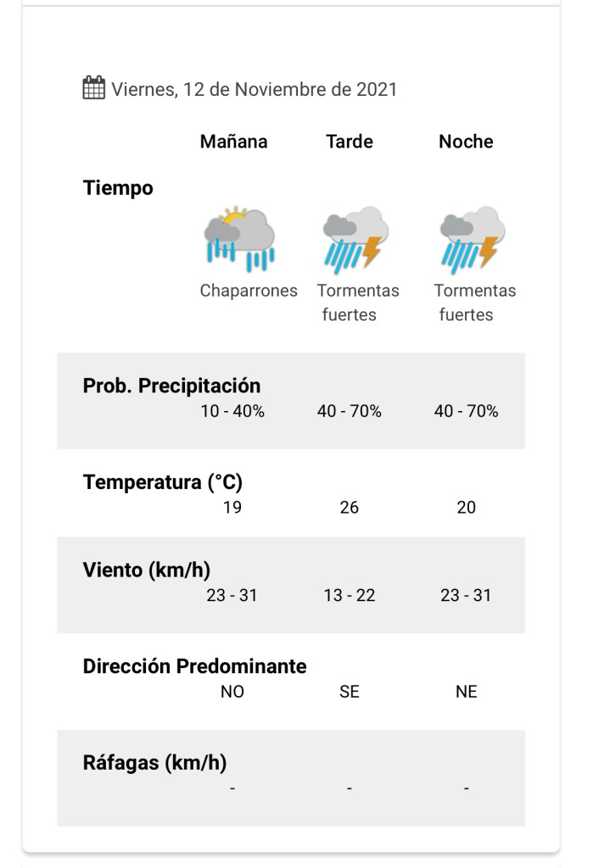Image resolution: width=593 pixels, height=868 pixels.
Task: Click the Dirección Predominante row label
Action: pos(194,666)
